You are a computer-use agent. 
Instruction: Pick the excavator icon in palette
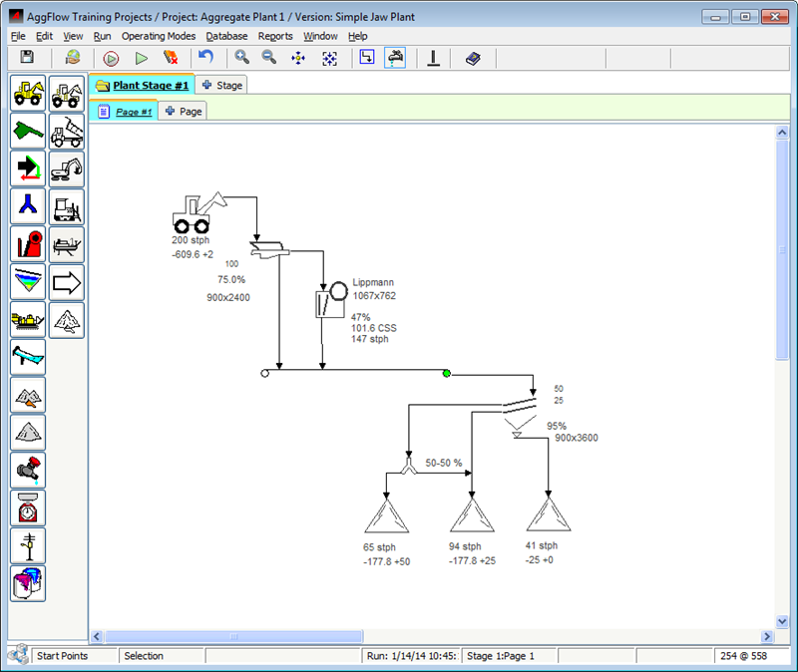point(67,168)
